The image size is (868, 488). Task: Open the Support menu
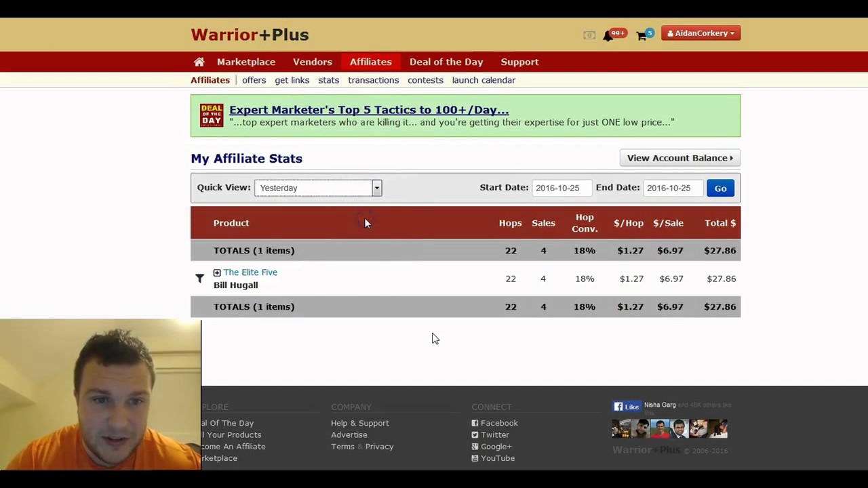519,62
